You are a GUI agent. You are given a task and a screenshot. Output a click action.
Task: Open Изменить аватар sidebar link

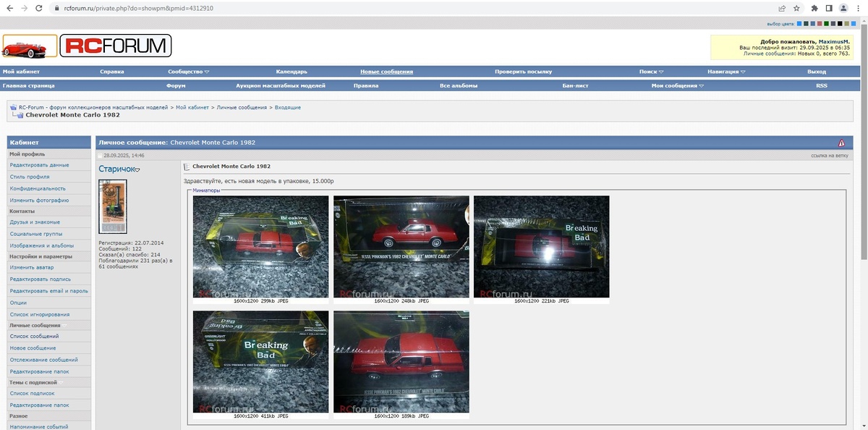point(32,267)
